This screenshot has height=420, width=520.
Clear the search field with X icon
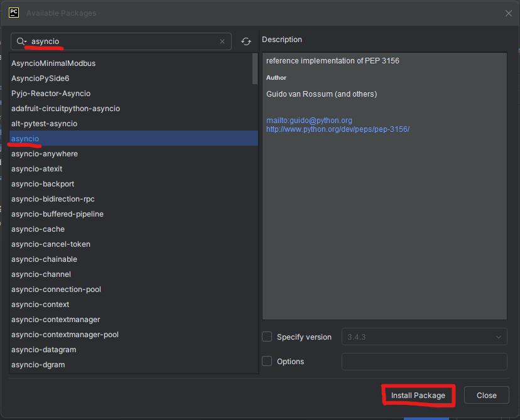click(222, 41)
